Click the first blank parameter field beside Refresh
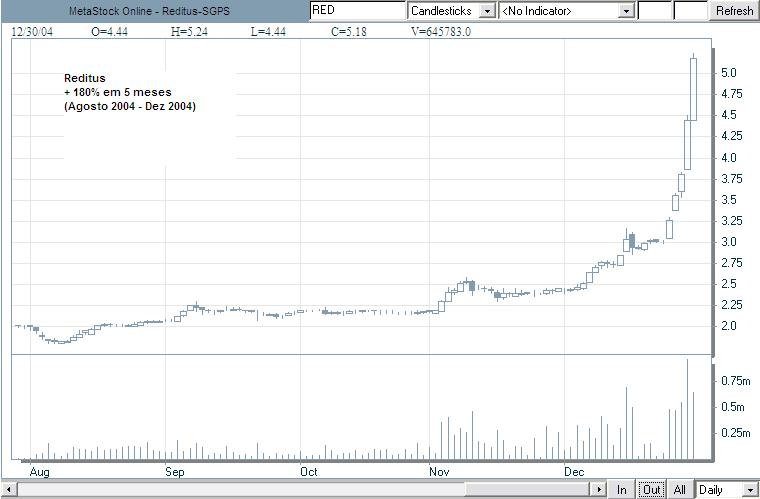This screenshot has width=760, height=499. [654, 11]
